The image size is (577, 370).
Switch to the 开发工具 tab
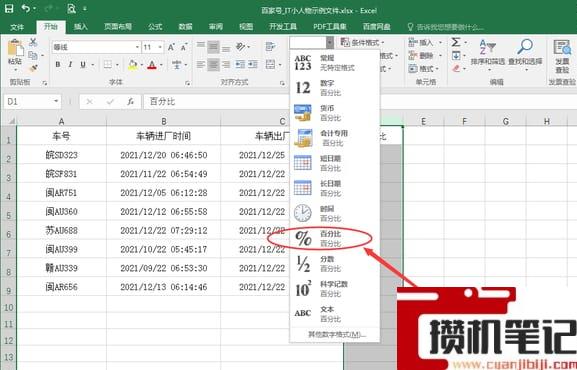(x=283, y=27)
